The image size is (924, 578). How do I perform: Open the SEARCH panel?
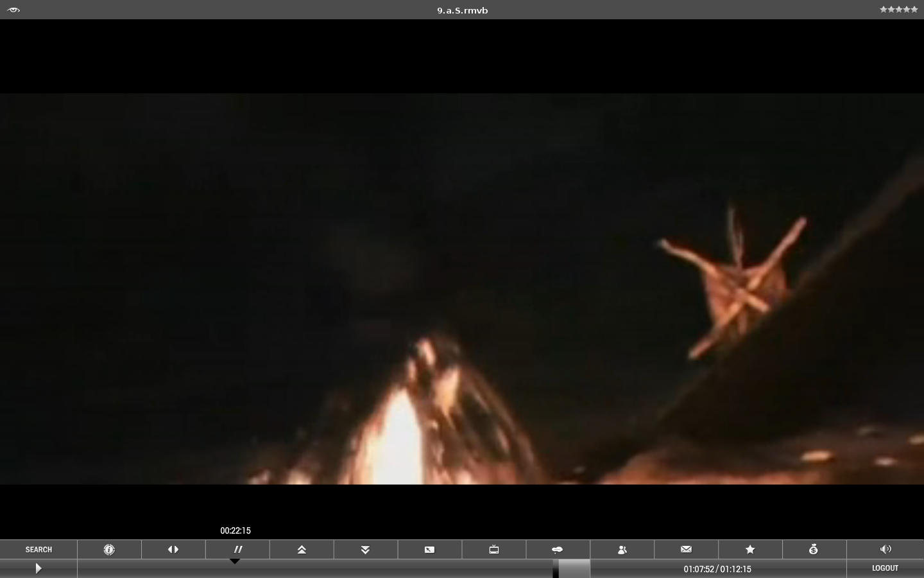coord(38,550)
